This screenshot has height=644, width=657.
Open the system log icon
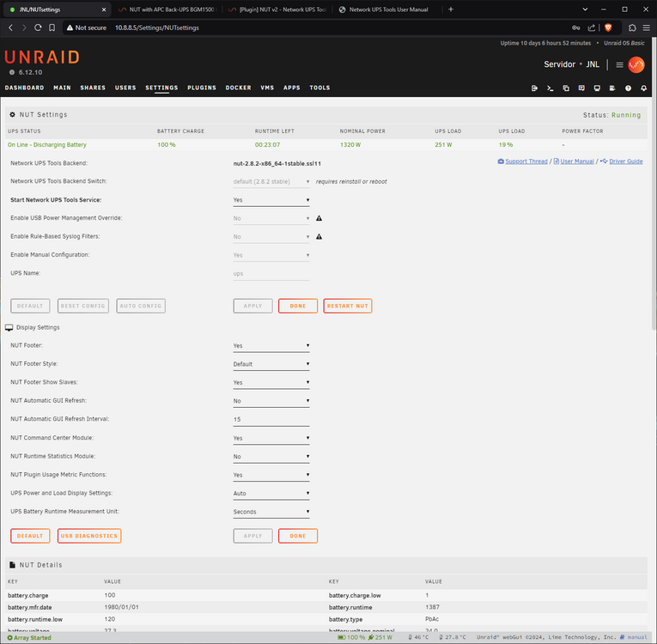[x=612, y=88]
